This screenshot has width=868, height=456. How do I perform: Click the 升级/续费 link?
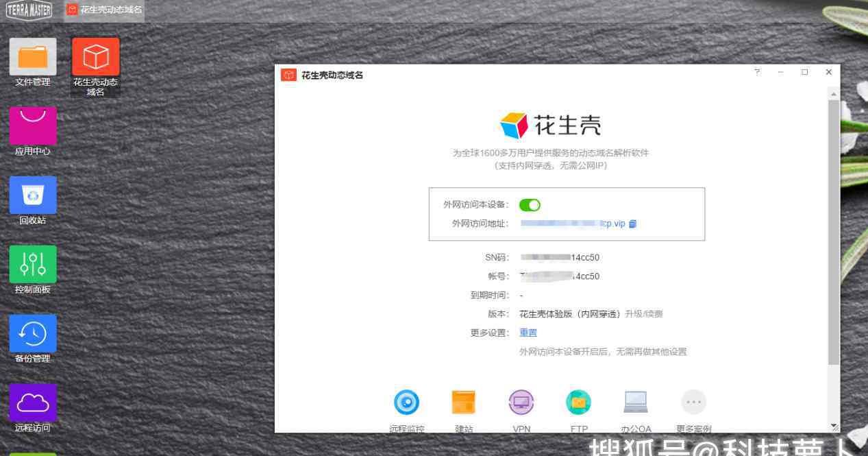click(x=643, y=314)
